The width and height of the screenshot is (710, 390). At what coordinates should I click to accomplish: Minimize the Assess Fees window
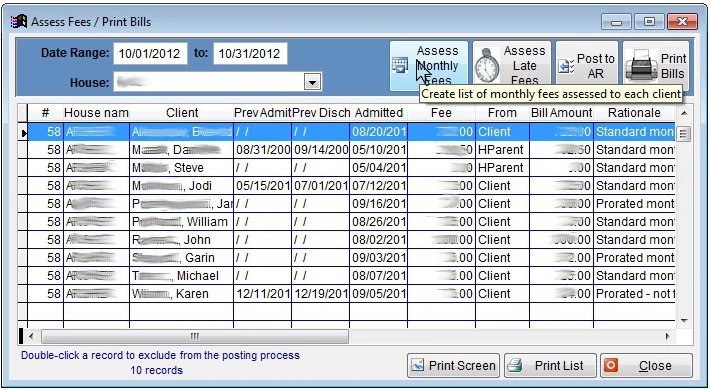pyautogui.click(x=616, y=21)
